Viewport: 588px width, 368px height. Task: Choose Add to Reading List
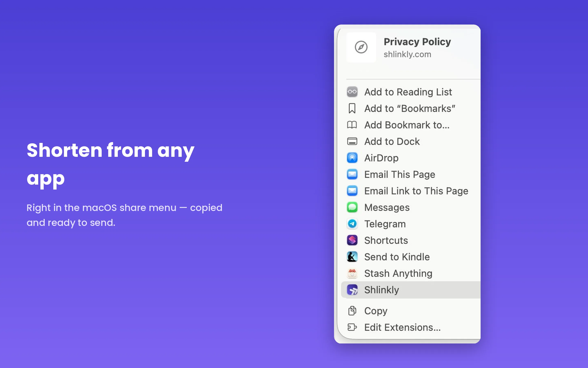411,92
